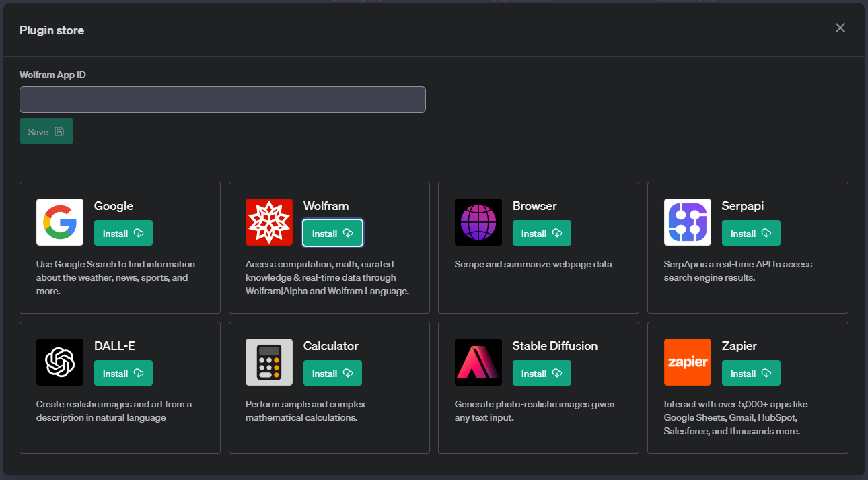868x480 pixels.
Task: Click the Google plugin logo icon
Action: coord(60,222)
